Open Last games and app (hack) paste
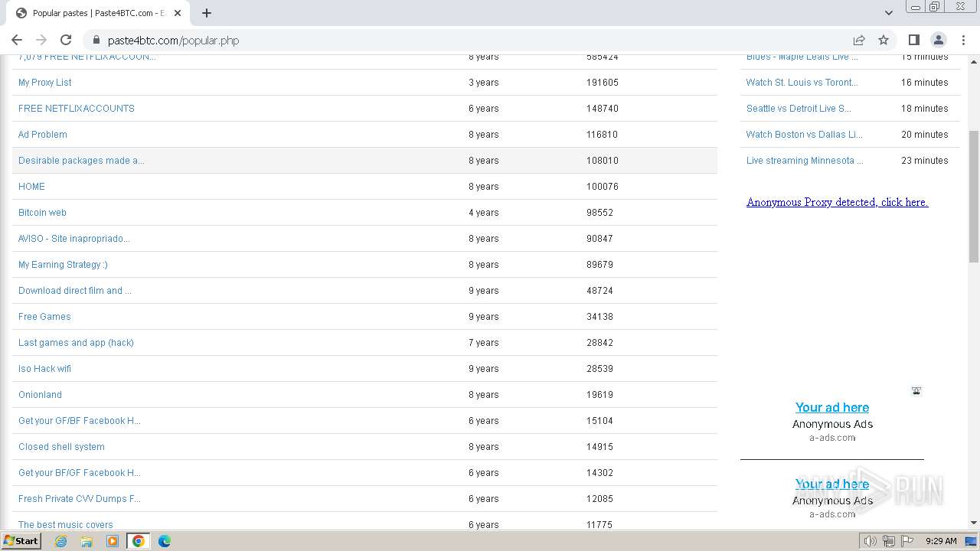 tap(76, 343)
